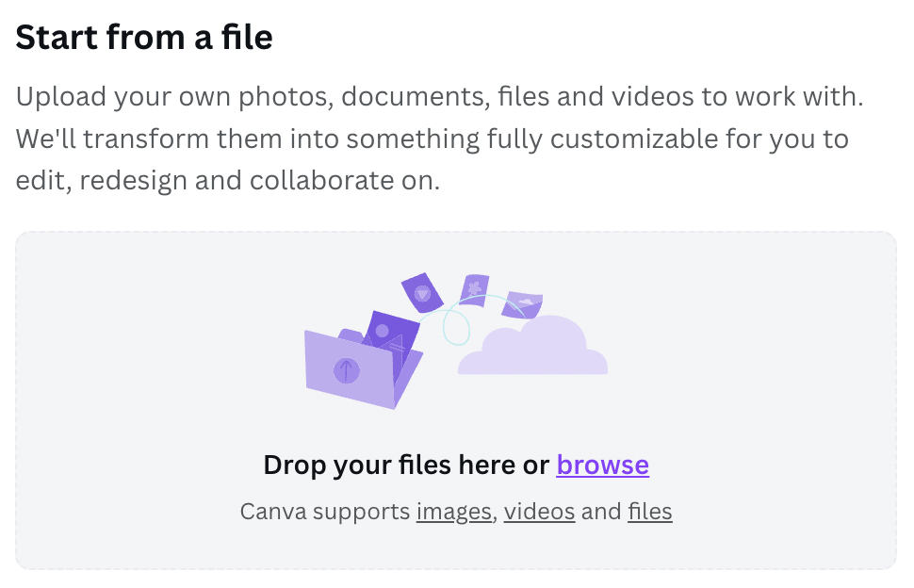Click the flying cloud picture file icon

[522, 304]
